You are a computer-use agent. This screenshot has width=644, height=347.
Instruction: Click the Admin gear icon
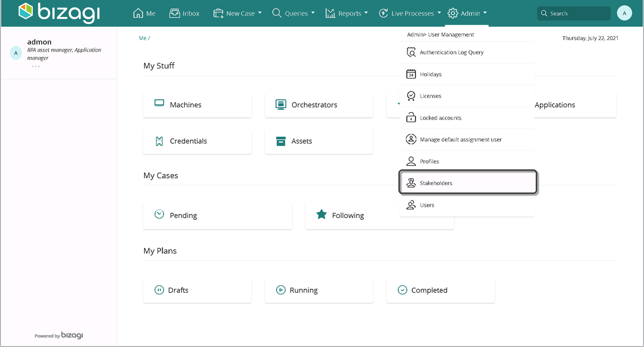coord(453,13)
